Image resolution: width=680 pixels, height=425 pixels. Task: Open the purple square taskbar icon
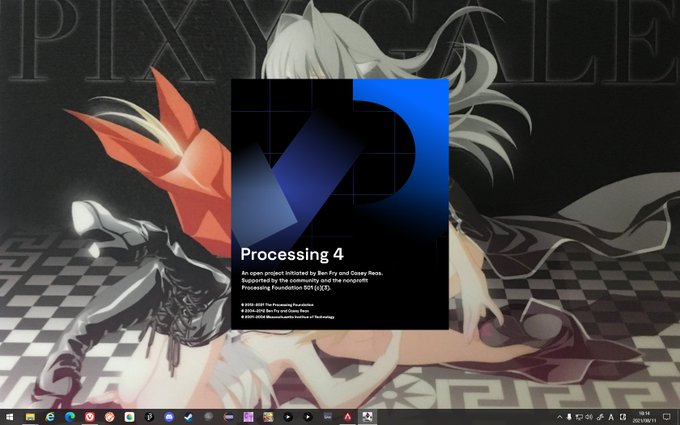click(x=248, y=417)
